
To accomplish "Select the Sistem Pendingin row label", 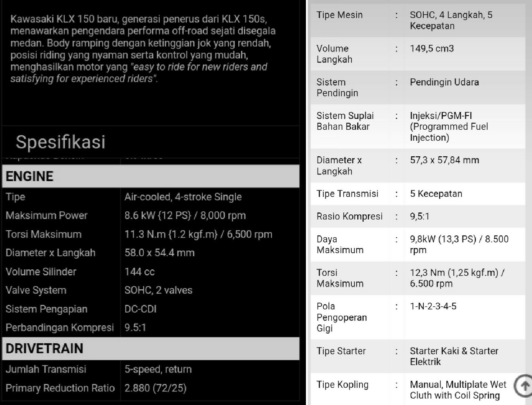I will [337, 88].
